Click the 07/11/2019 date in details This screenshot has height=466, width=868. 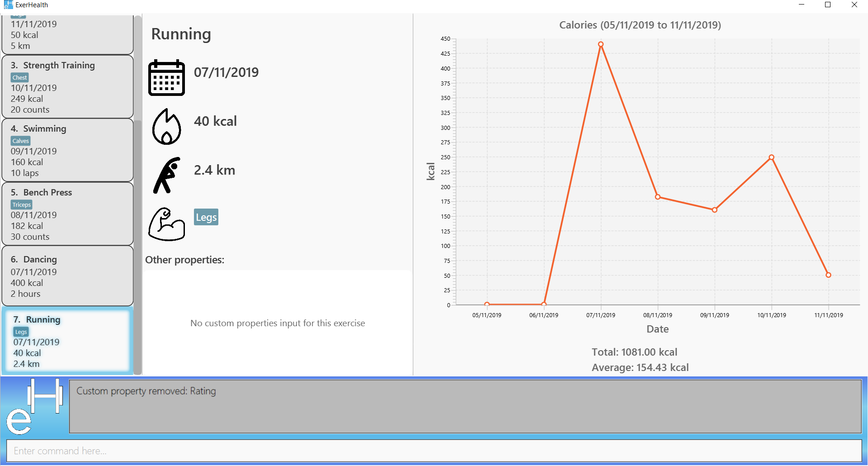tap(226, 72)
